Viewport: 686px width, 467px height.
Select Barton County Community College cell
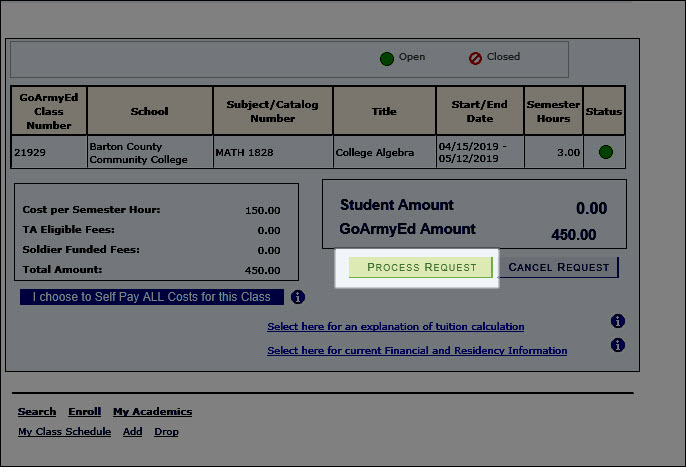150,152
